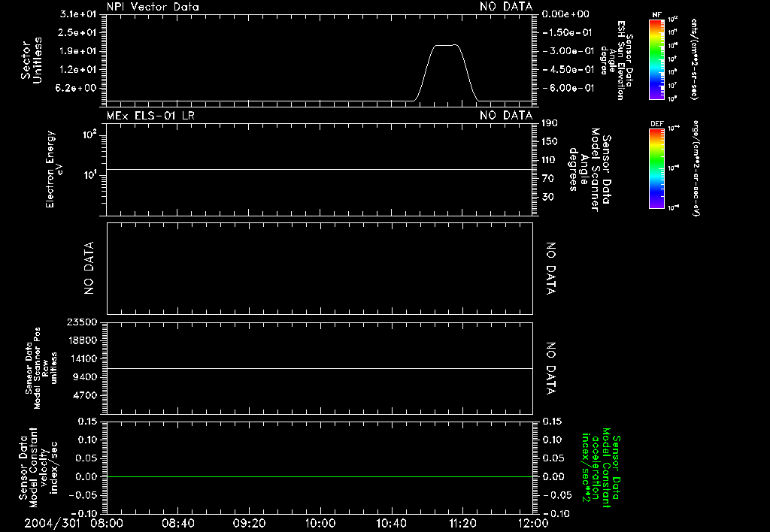
Task: Click the '-6.00e-01' elevation tick label
Action: (x=568, y=88)
